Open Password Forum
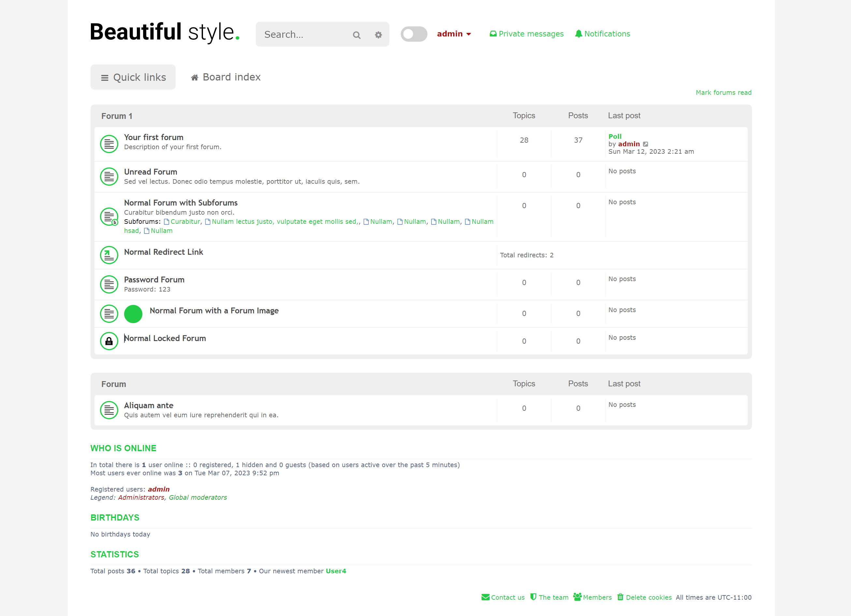Image resolution: width=851 pixels, height=616 pixels. 154,280
